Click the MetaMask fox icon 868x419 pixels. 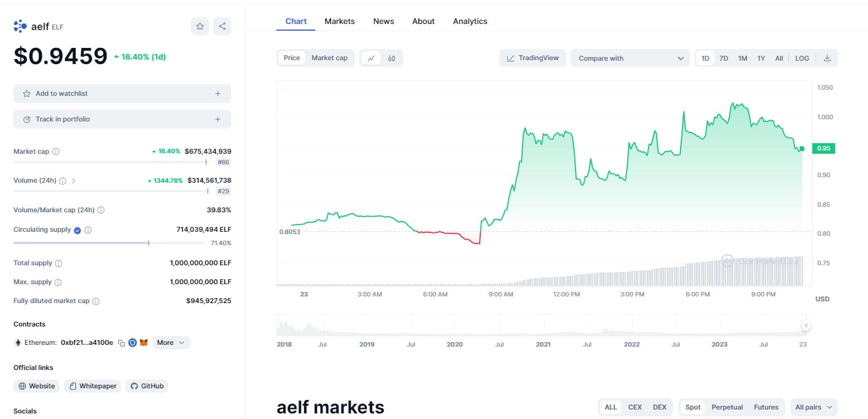pyautogui.click(x=144, y=343)
